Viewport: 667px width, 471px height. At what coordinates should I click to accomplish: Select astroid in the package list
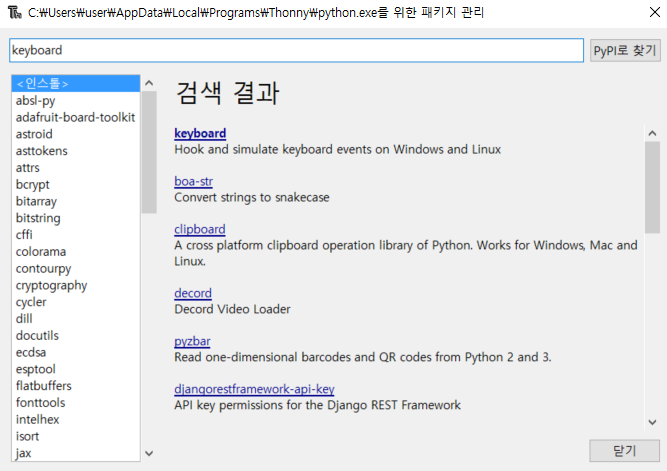click(x=76, y=134)
